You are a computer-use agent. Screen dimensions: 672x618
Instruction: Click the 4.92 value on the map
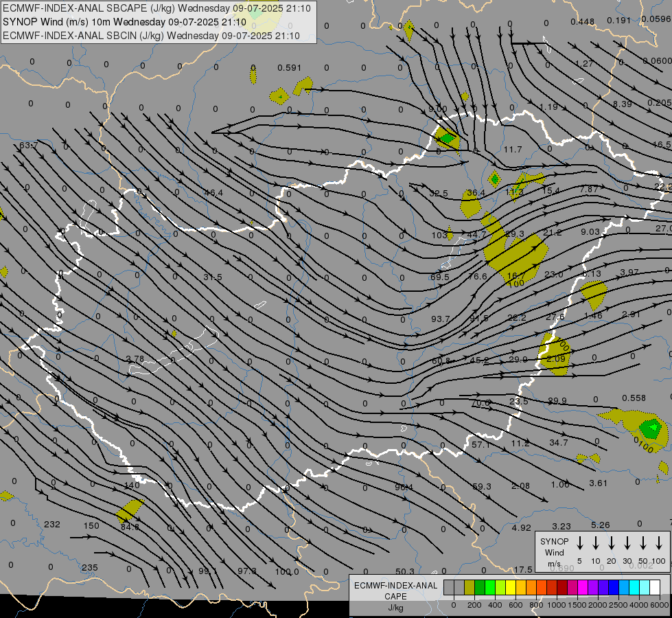point(521,528)
